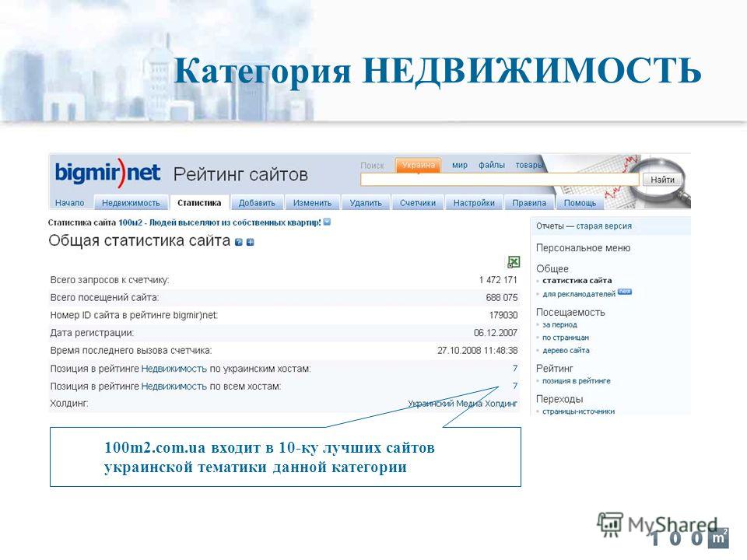Export statistics using the Excel icon

point(513,262)
